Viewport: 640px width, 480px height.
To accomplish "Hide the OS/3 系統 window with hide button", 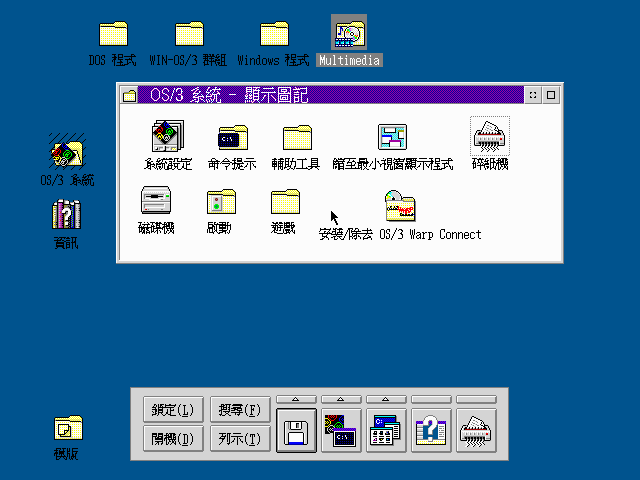I will click(533, 95).
